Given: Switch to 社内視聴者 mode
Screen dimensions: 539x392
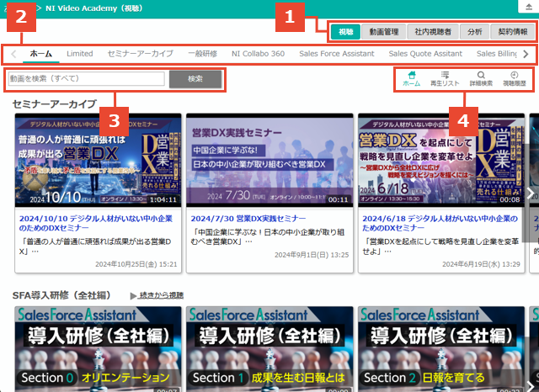Looking at the screenshot, I should (x=433, y=32).
